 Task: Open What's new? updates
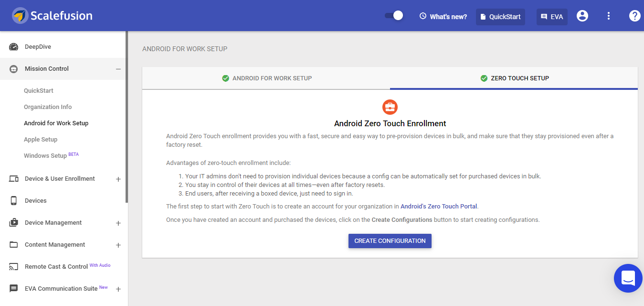coord(443,17)
